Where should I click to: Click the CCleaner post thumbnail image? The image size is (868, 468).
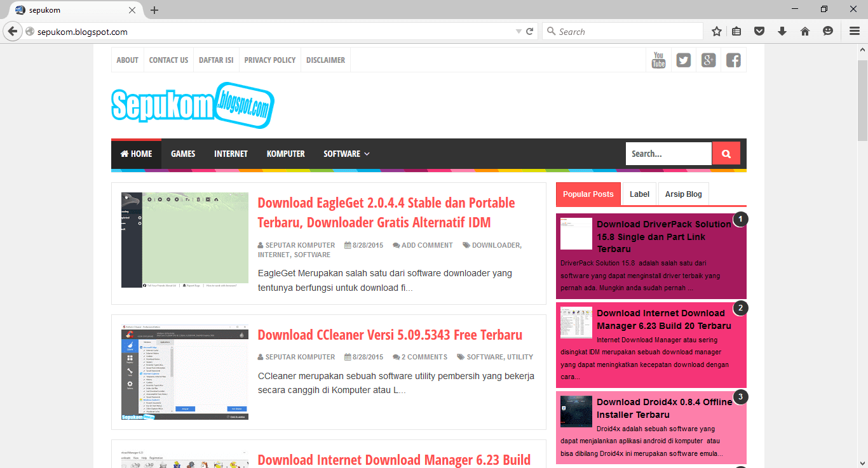[185, 371]
